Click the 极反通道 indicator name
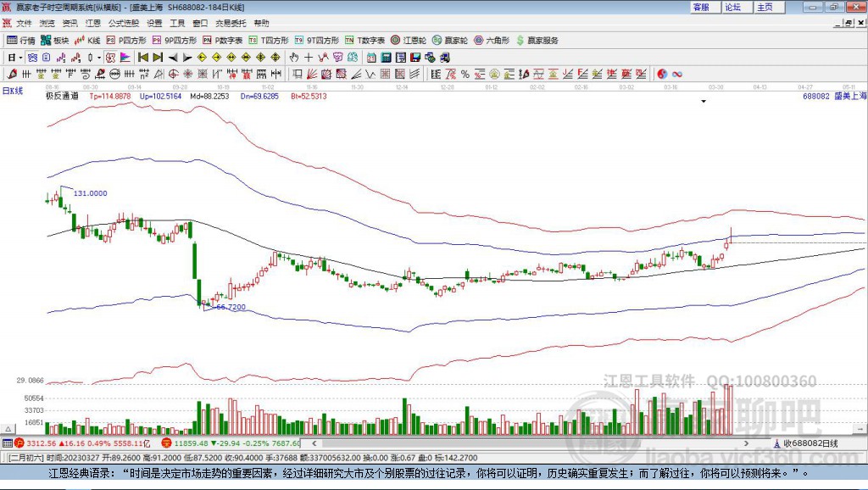This screenshot has width=868, height=490. click(x=62, y=97)
